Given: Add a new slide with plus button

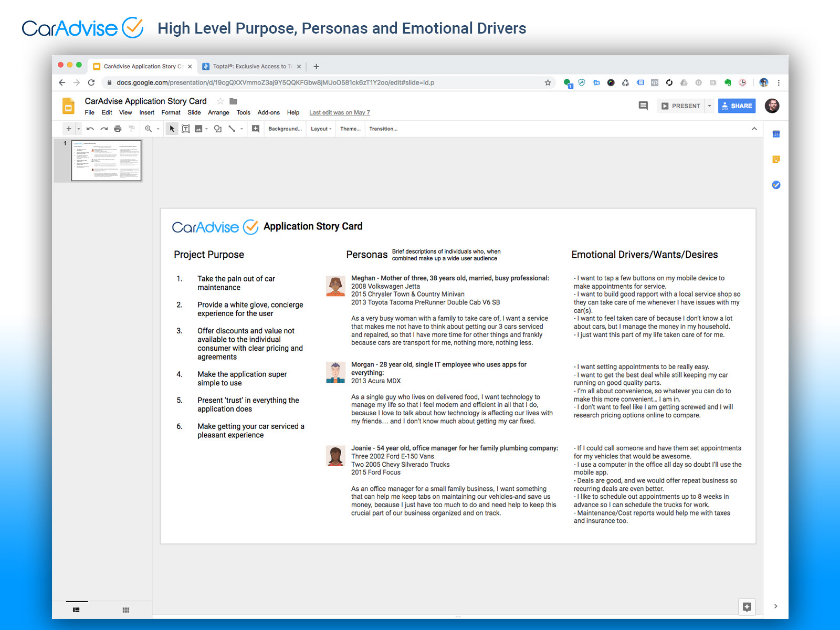Looking at the screenshot, I should 69,129.
